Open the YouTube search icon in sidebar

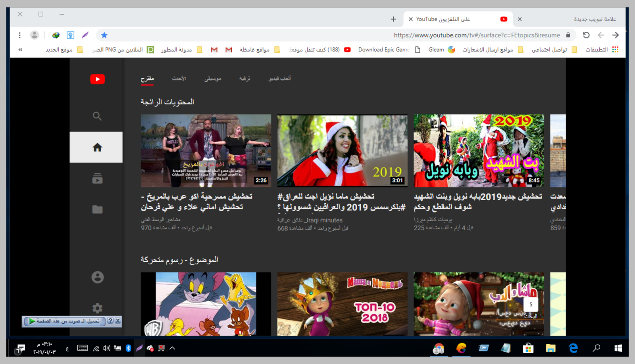97,116
